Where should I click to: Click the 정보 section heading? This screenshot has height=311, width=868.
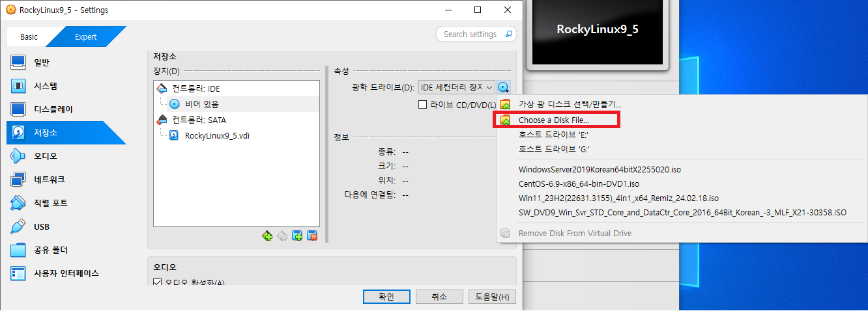[341, 137]
